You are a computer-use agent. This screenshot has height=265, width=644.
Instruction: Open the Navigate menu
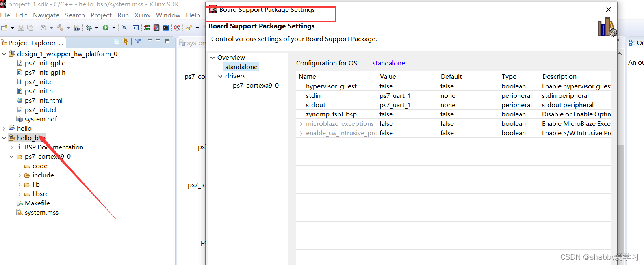(x=46, y=15)
